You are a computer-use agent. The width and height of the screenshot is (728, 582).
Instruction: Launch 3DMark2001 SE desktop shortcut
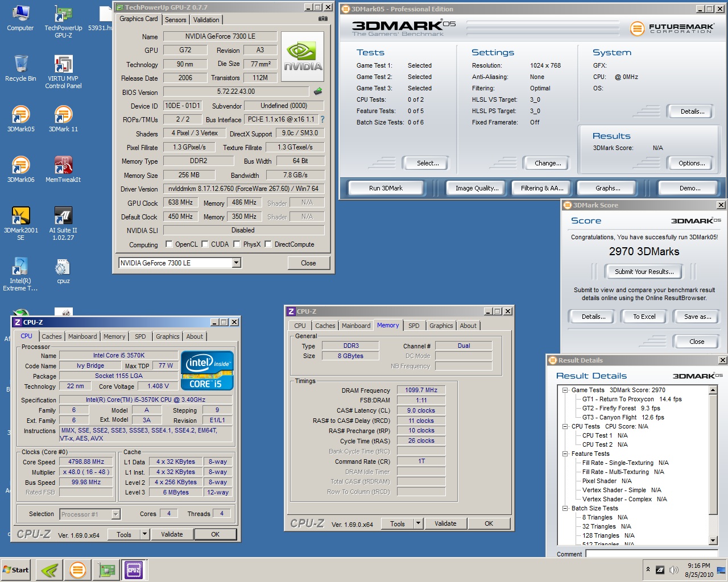(20, 223)
